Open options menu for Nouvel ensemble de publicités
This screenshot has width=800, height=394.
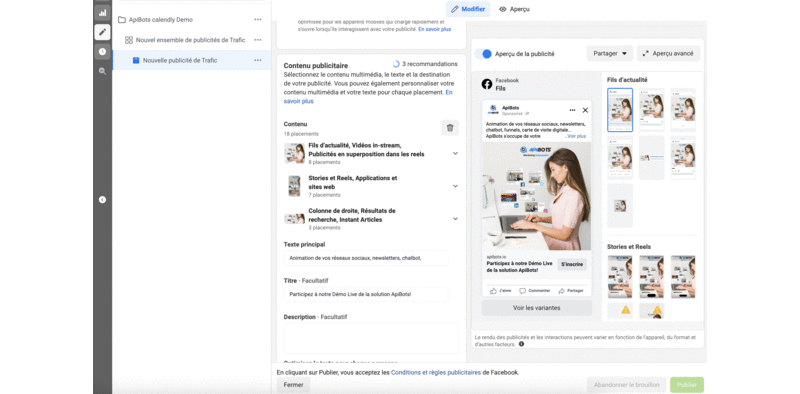click(x=258, y=40)
